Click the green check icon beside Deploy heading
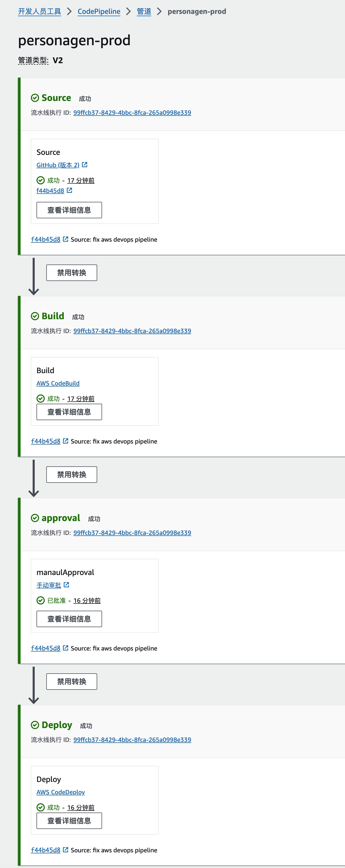The width and height of the screenshot is (345, 868). pyautogui.click(x=35, y=725)
